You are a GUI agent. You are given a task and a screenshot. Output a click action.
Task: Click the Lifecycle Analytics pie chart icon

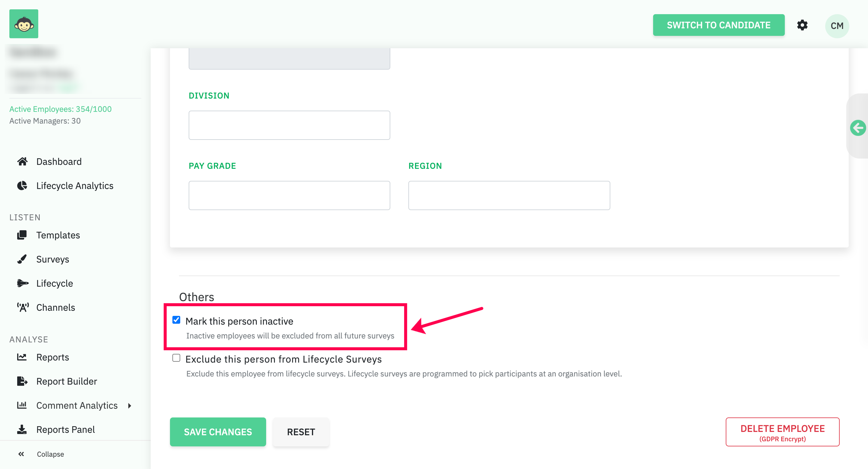22,186
